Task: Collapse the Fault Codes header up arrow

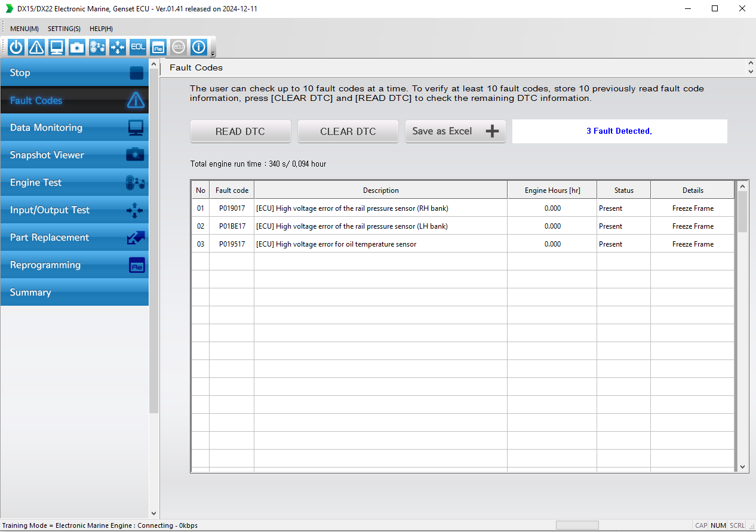Action: 751,63
